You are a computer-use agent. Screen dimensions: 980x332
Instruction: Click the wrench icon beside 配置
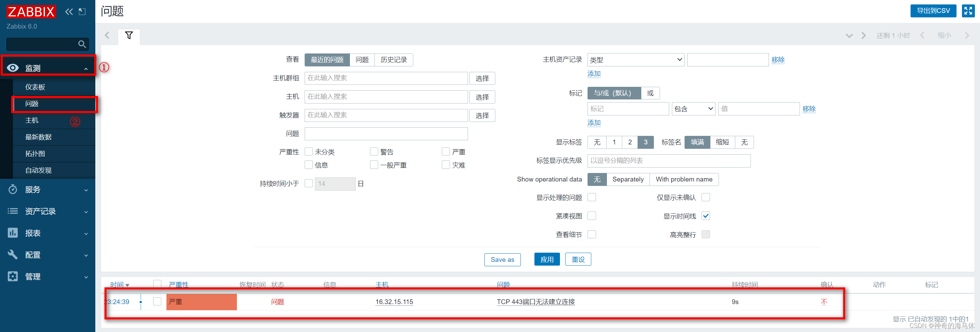13,254
